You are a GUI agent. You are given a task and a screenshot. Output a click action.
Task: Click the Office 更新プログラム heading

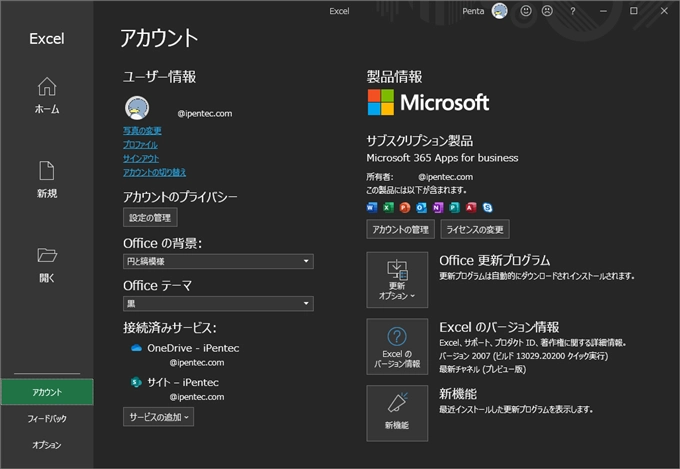(494, 260)
